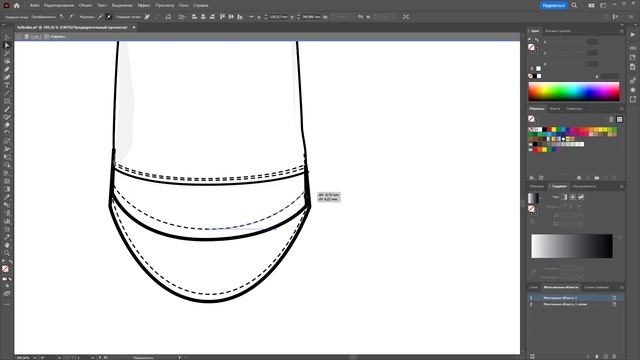
Task: Select the Direct Selection tool
Action: coord(7,45)
